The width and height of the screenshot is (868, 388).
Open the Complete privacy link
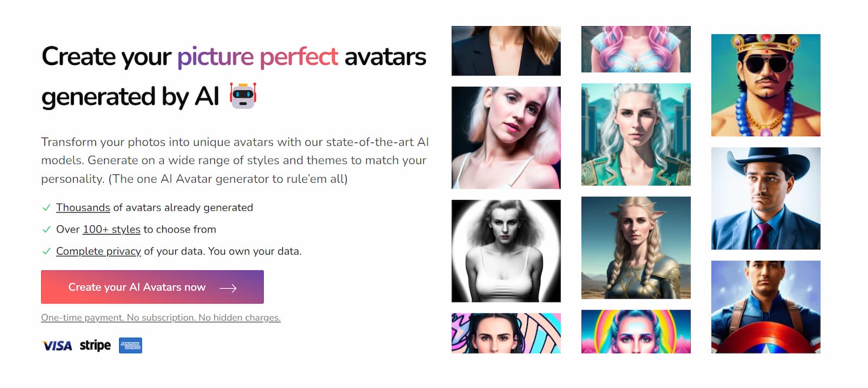click(98, 251)
